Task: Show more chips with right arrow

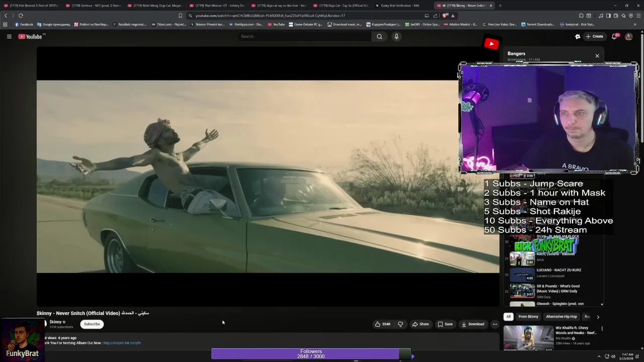Action: [598, 317]
